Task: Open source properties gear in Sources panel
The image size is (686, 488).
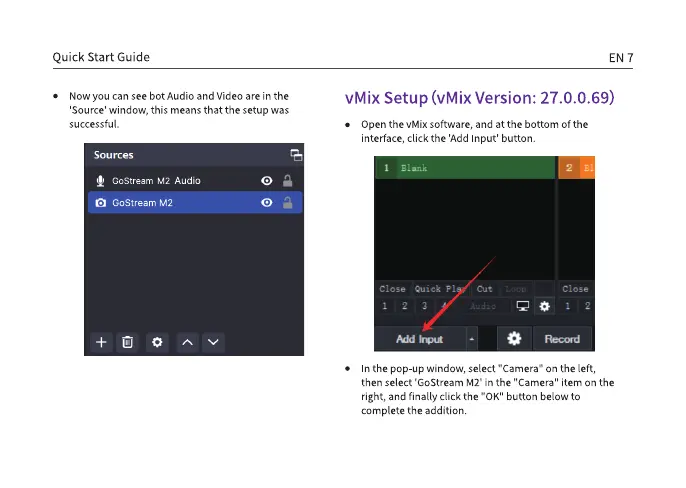Action: point(156,342)
